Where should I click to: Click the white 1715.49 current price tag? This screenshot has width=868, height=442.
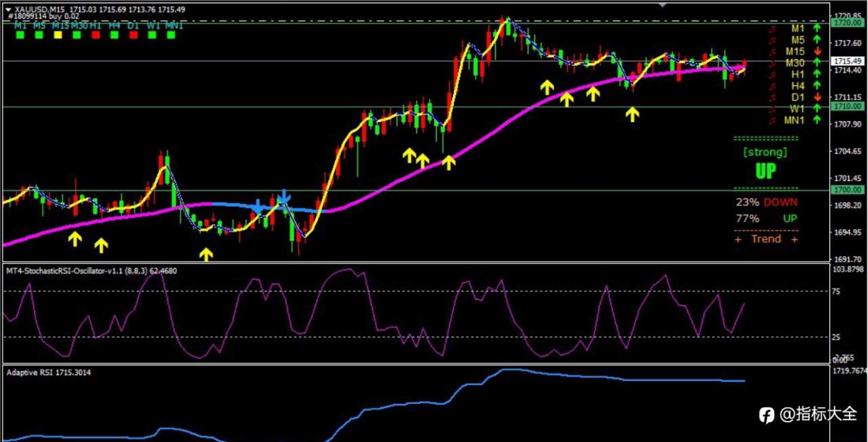848,61
